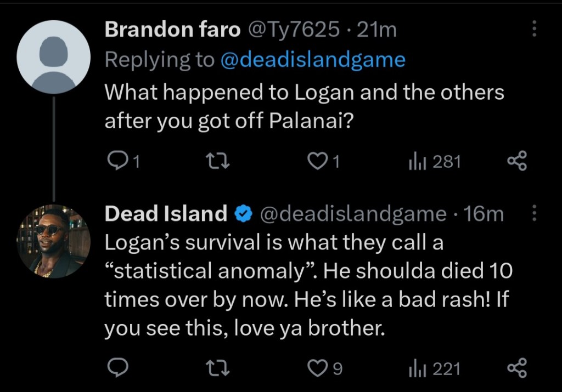The height and width of the screenshot is (392, 562).
Task: Open the @deadislandgame mention link
Action: click(x=313, y=60)
